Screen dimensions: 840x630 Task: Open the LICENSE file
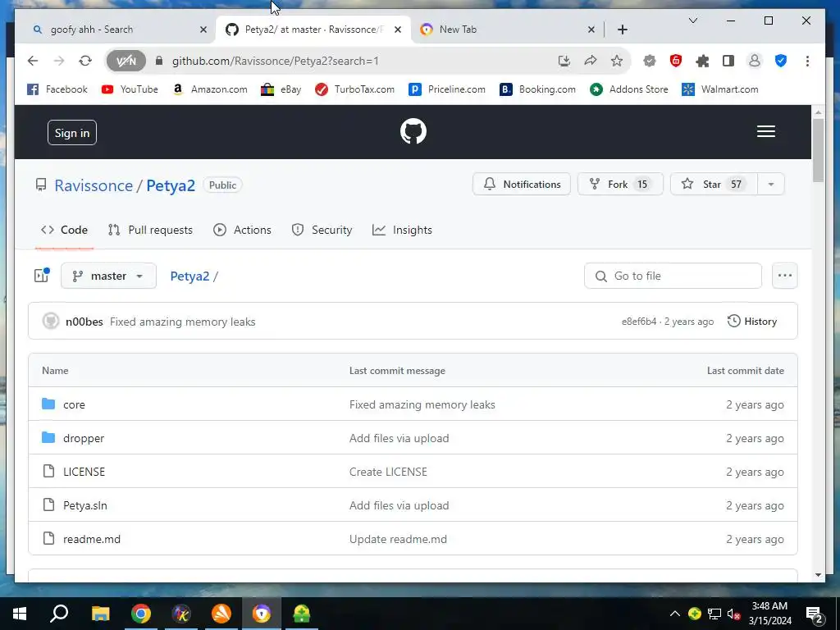tap(84, 472)
